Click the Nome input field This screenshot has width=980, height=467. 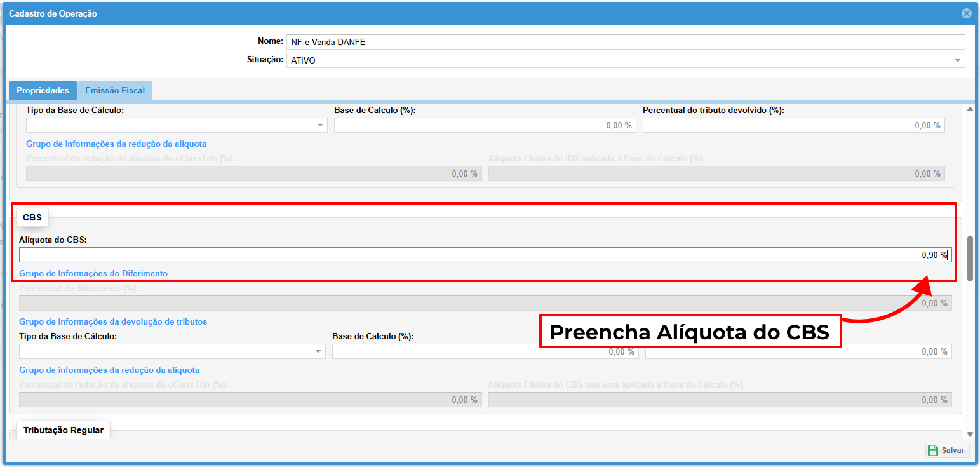click(x=625, y=43)
